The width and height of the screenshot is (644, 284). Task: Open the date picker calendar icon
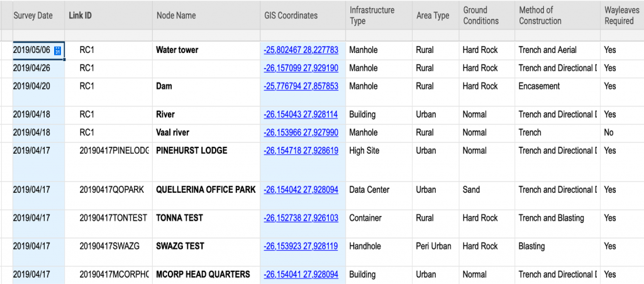(x=58, y=50)
